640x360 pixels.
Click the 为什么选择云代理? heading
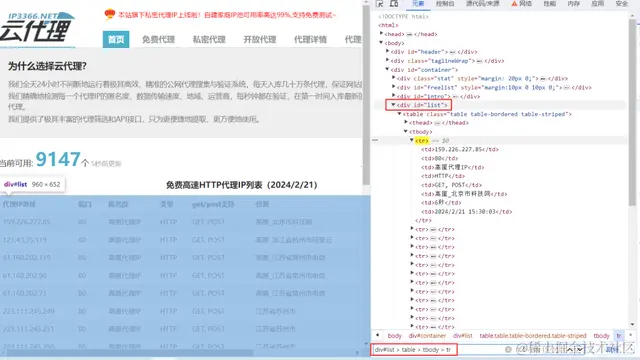(47, 66)
